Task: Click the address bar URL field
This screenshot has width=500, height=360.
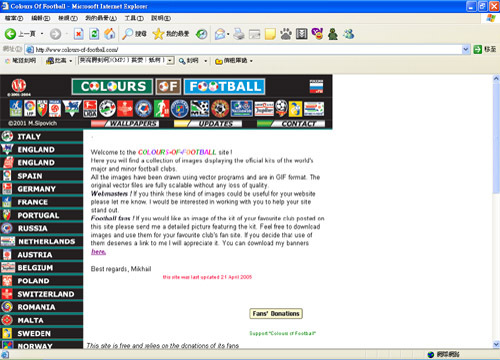Action: (x=247, y=50)
